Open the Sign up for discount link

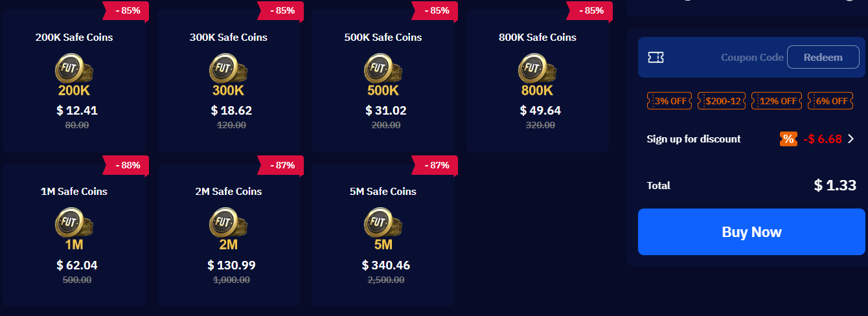click(x=693, y=139)
